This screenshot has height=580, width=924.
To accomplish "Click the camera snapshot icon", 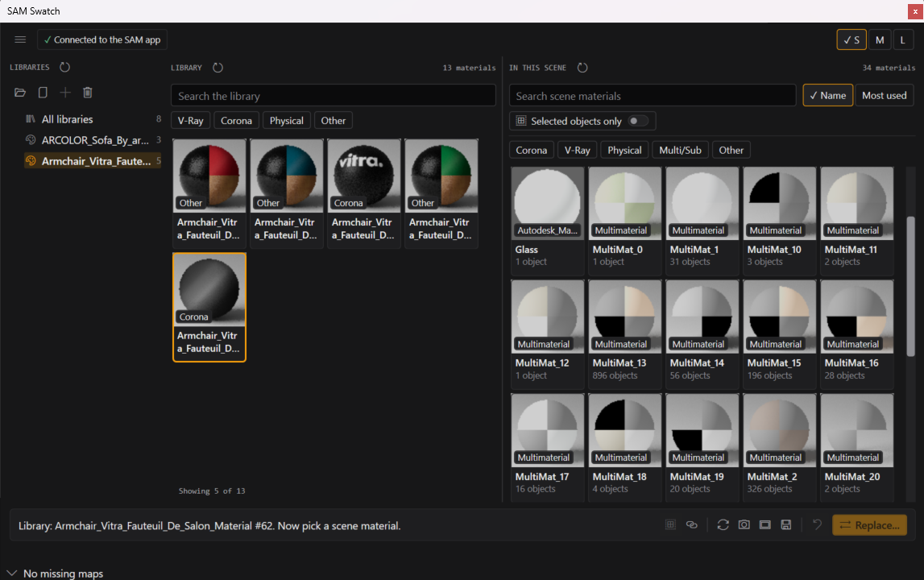I will tap(744, 524).
